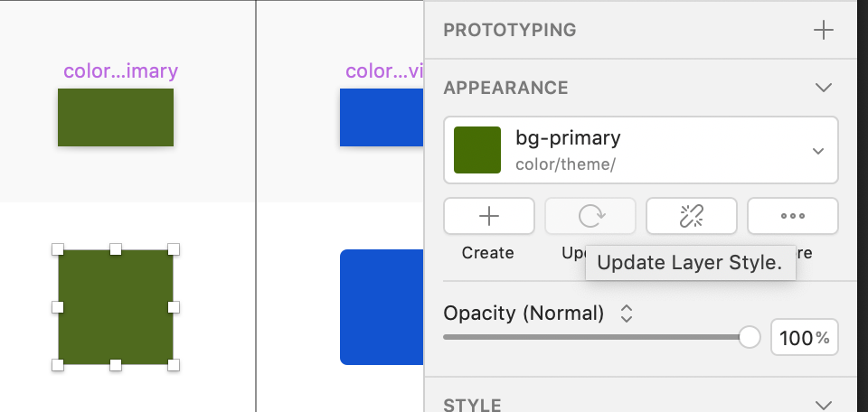Select the small green rectangle under color...imary
This screenshot has height=412, width=868.
[x=116, y=117]
